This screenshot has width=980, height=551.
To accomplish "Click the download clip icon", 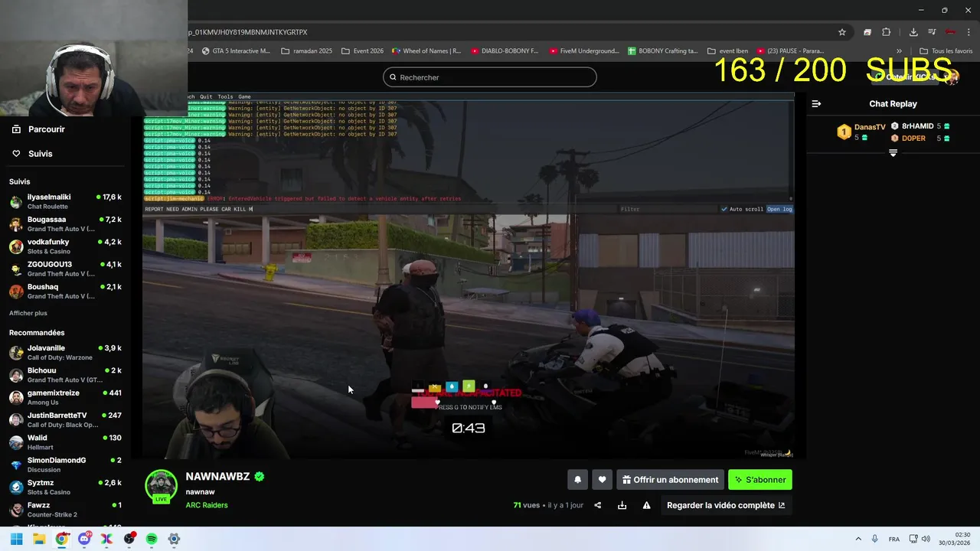I will point(622,505).
